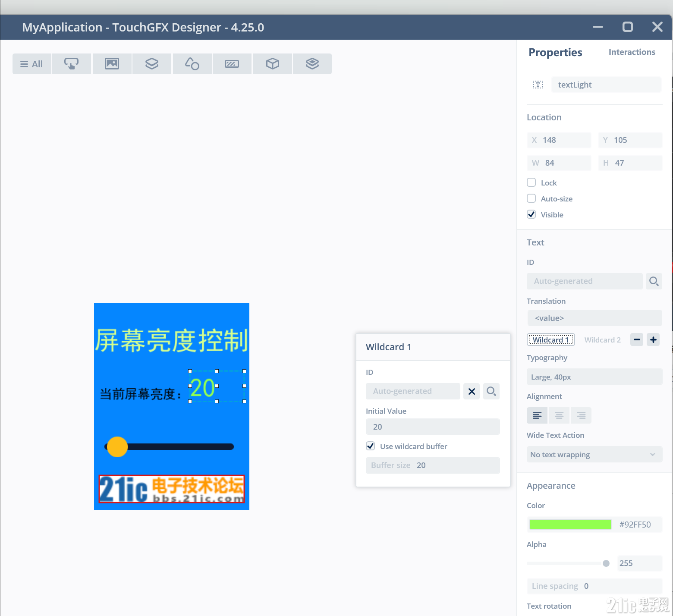
Task: Open the Progress indicators category icon
Action: click(x=232, y=64)
